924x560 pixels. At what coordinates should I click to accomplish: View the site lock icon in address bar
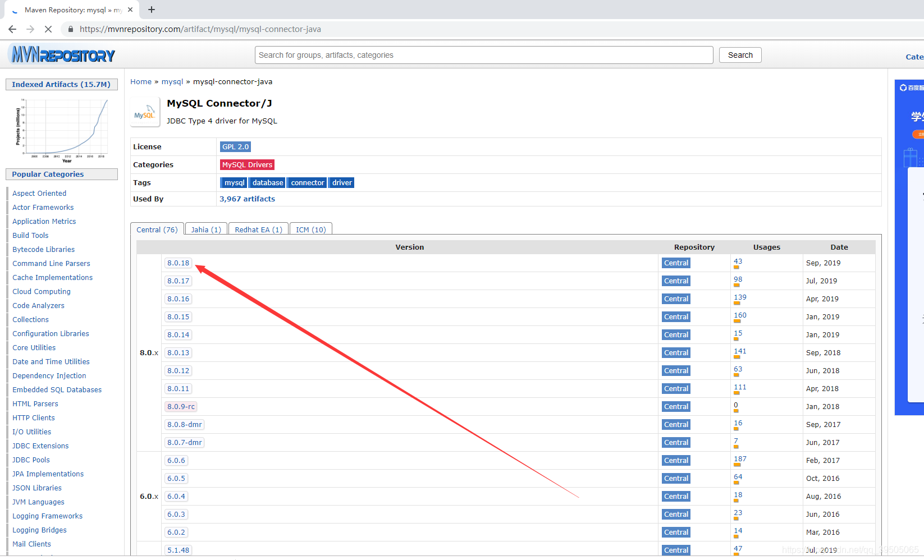[x=71, y=29]
